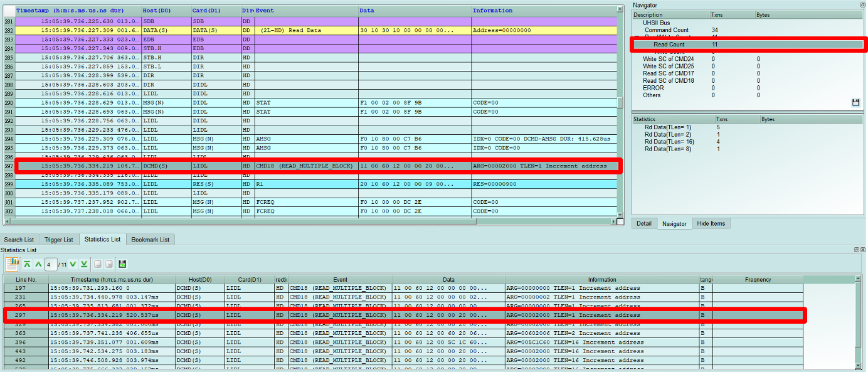868x372 pixels.
Task: Click the Event column header in trace list
Action: pos(306,11)
